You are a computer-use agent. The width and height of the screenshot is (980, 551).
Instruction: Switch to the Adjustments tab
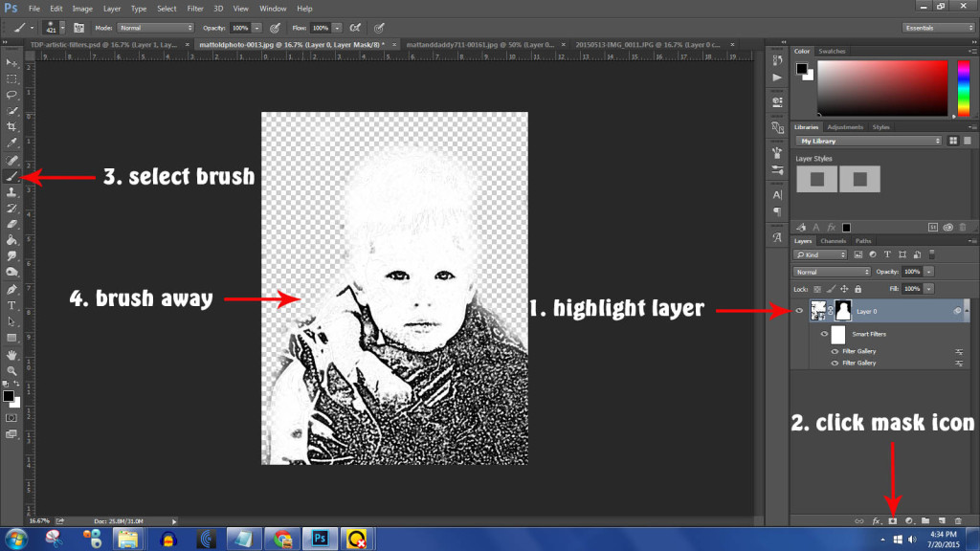click(845, 127)
